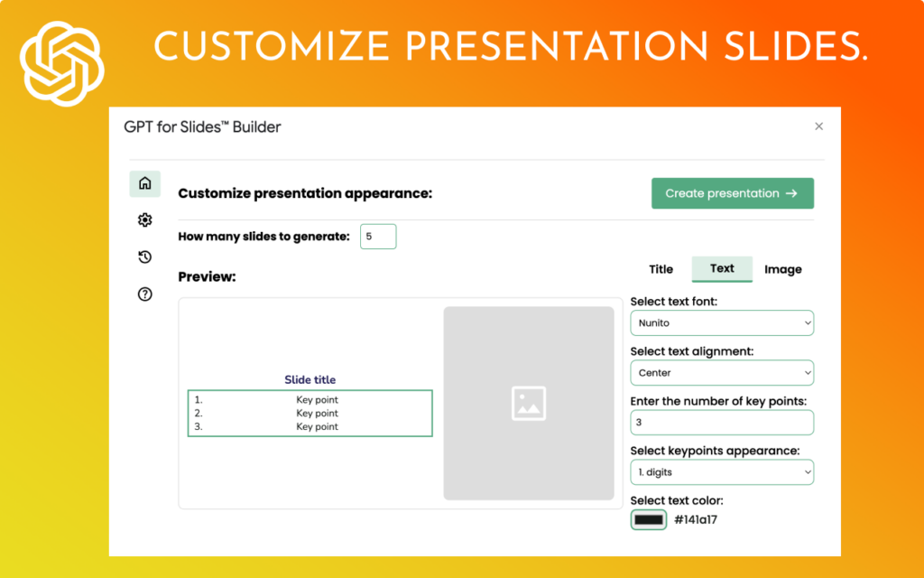
Task: Click the Customize presentation appearance heading
Action: click(305, 193)
